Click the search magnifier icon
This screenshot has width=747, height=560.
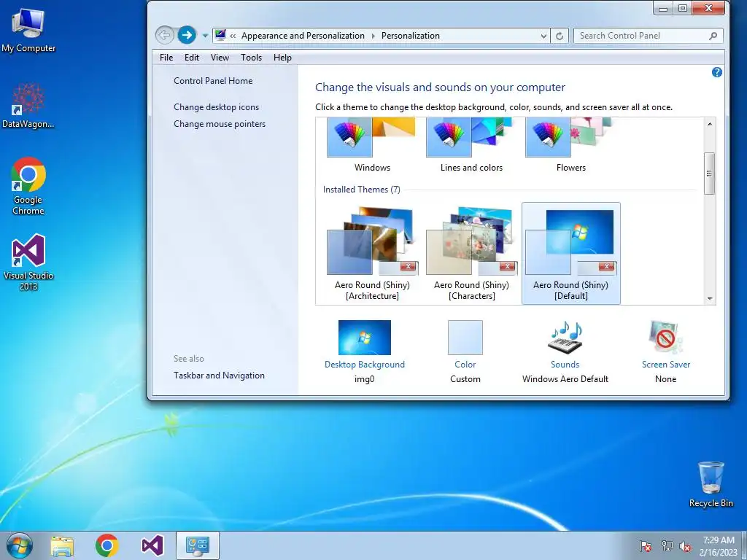pyautogui.click(x=713, y=36)
